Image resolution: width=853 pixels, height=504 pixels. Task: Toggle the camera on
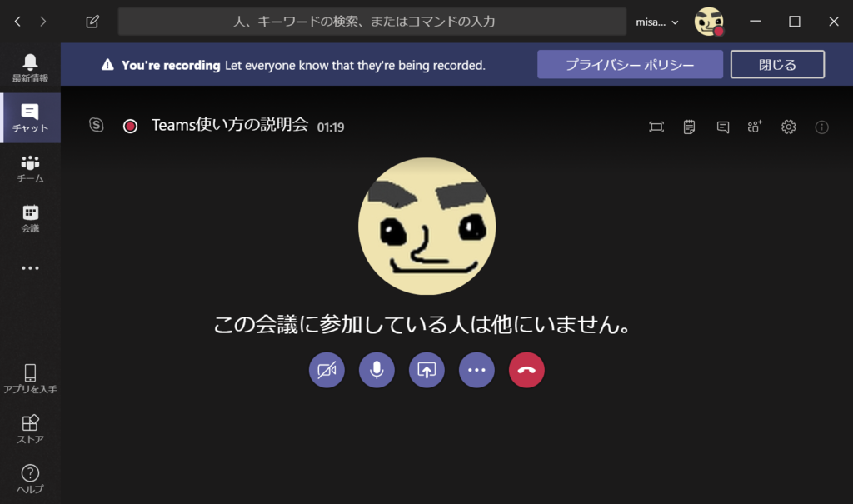coord(326,370)
